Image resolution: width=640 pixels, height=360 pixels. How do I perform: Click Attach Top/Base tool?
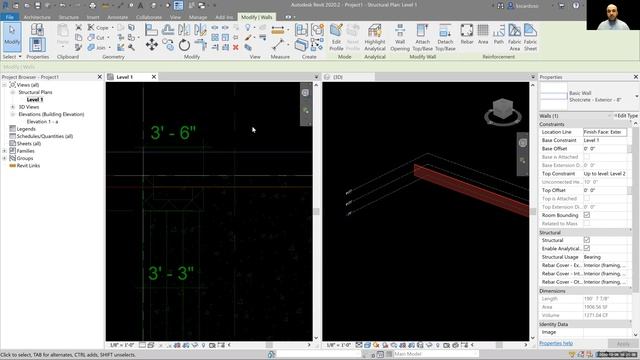pos(422,37)
